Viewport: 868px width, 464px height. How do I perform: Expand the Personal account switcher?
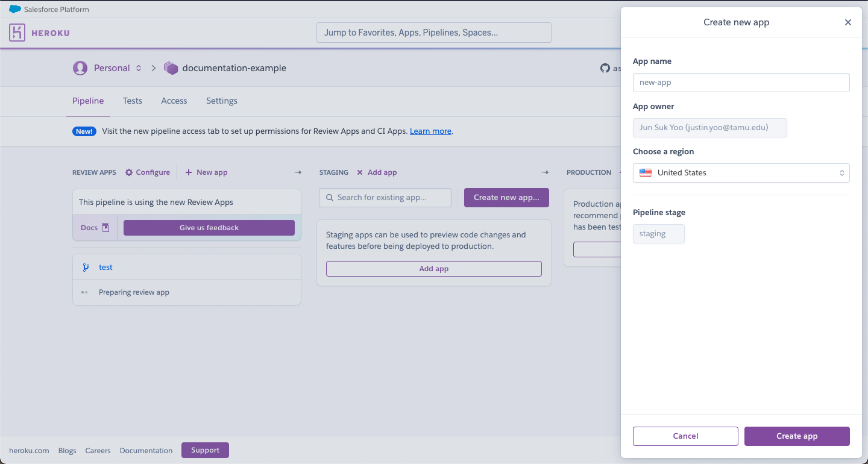point(139,68)
